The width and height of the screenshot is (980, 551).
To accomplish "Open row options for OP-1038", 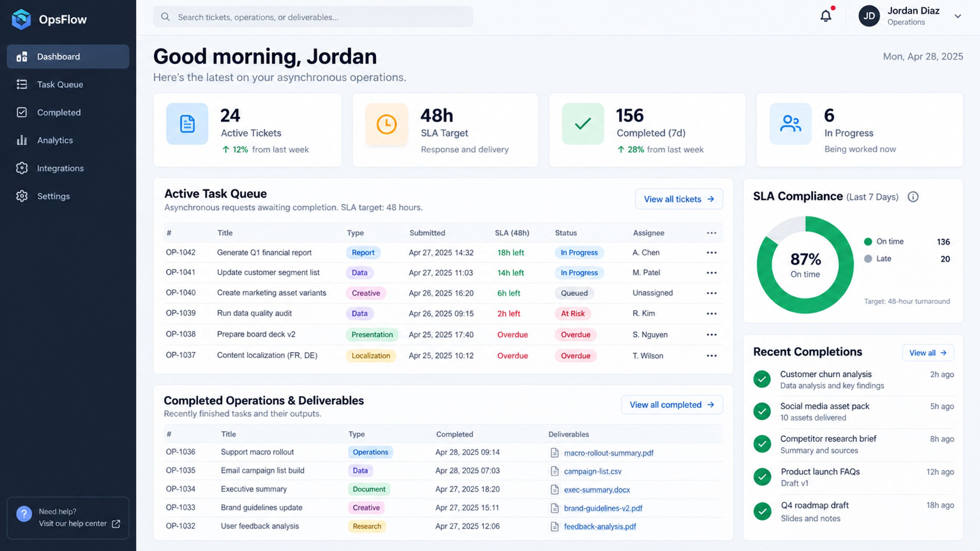I will (712, 334).
